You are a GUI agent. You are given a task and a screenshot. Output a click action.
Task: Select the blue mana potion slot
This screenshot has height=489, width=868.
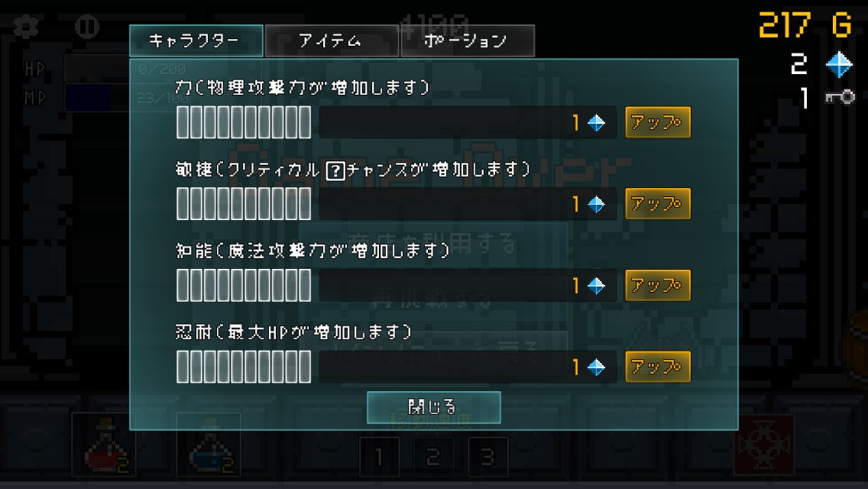coord(209,445)
